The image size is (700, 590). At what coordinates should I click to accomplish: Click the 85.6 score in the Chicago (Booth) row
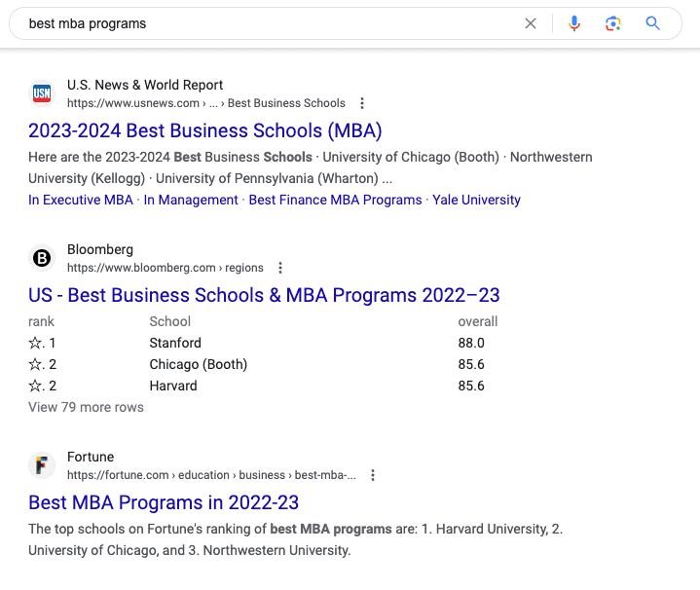coord(471,364)
